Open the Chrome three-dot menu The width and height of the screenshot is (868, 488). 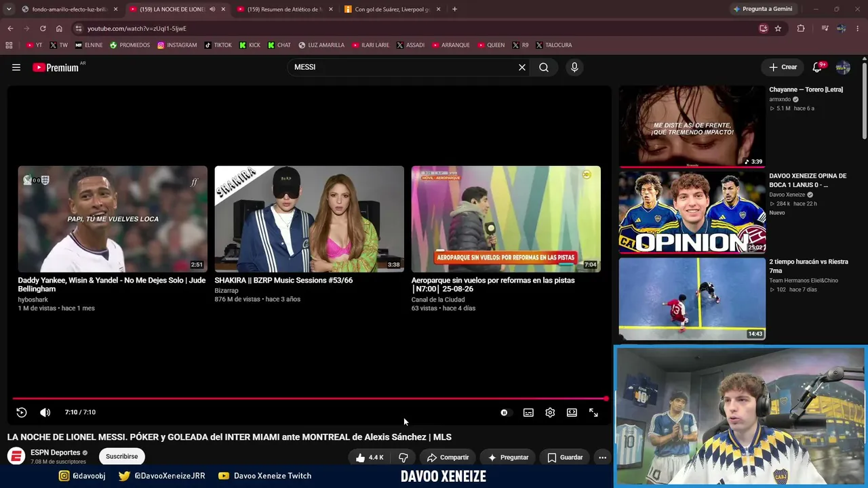[859, 28]
